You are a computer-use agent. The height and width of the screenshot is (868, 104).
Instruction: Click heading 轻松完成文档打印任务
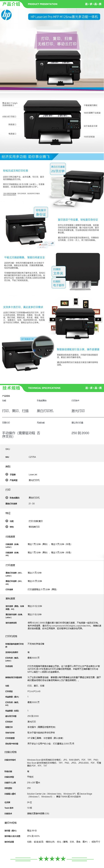[16, 171]
